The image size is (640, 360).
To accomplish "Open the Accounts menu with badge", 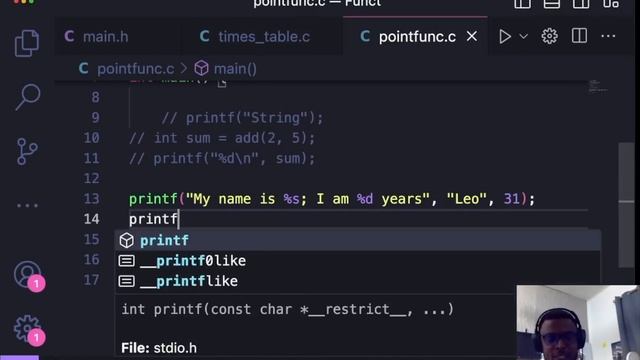I will (x=28, y=276).
